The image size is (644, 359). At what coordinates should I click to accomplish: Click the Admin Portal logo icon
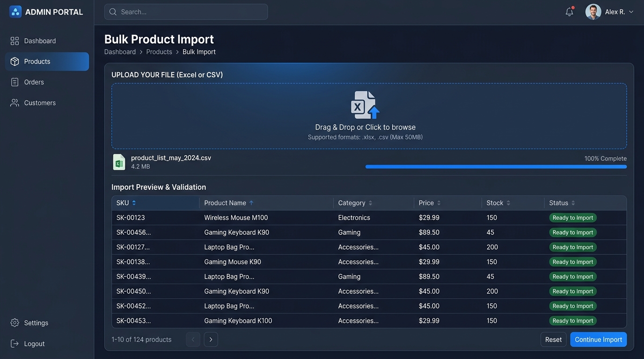point(15,12)
